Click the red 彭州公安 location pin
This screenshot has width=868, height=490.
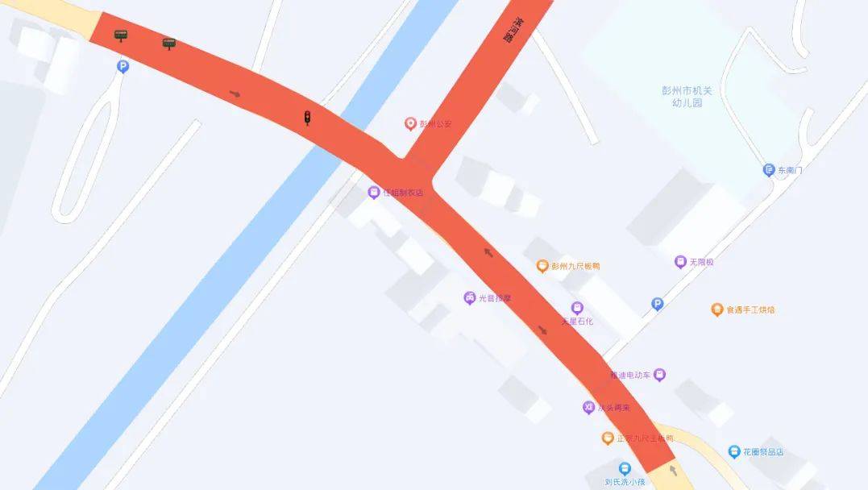[x=410, y=123]
